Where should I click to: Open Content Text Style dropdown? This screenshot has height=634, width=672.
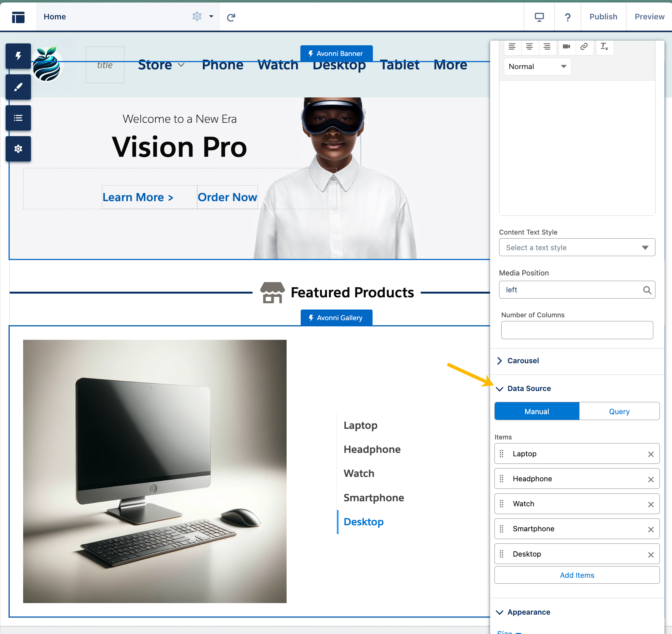pos(577,247)
